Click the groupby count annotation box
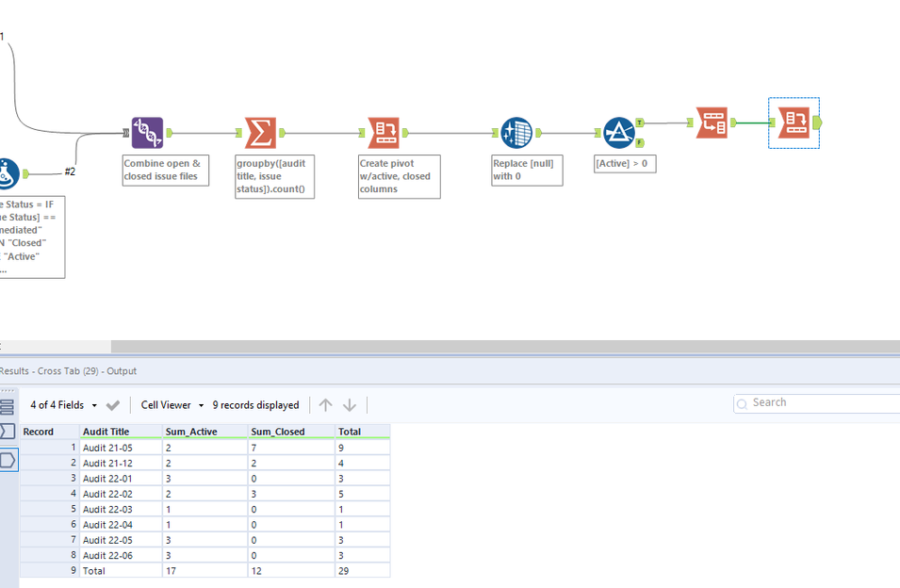The height and width of the screenshot is (588, 900). coord(275,177)
